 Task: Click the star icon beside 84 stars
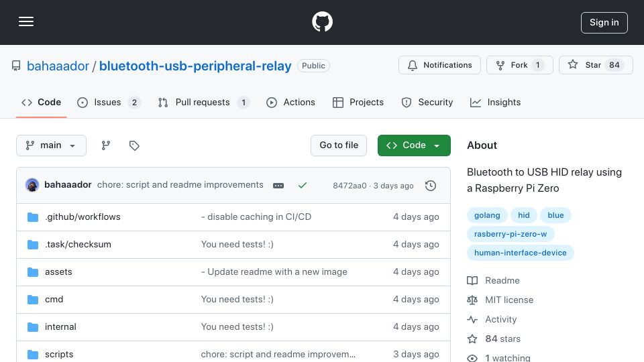coord(472,339)
